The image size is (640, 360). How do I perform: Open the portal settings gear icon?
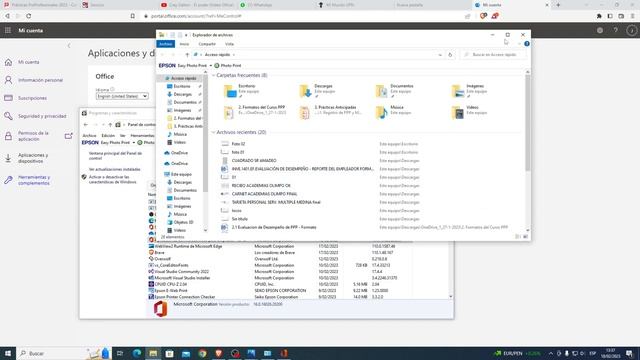(600, 30)
